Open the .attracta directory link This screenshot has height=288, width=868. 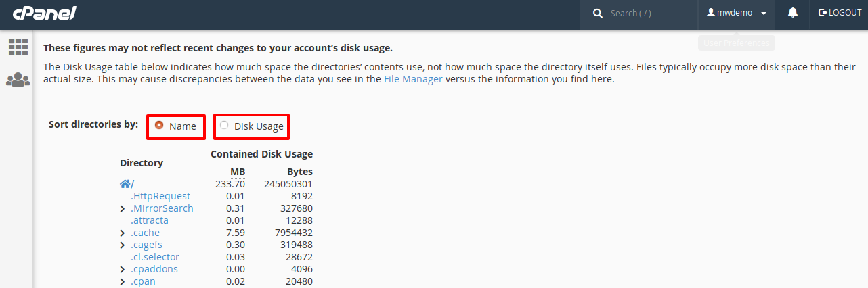point(150,220)
